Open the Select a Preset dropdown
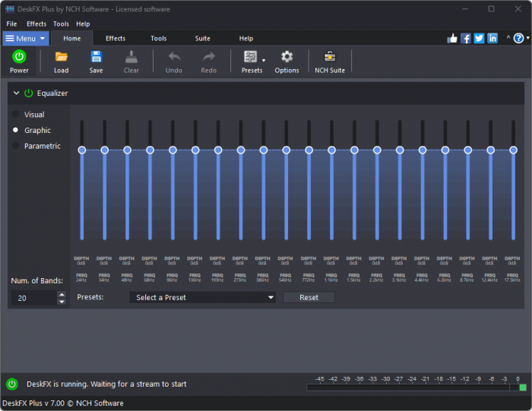This screenshot has width=532, height=411. (202, 298)
